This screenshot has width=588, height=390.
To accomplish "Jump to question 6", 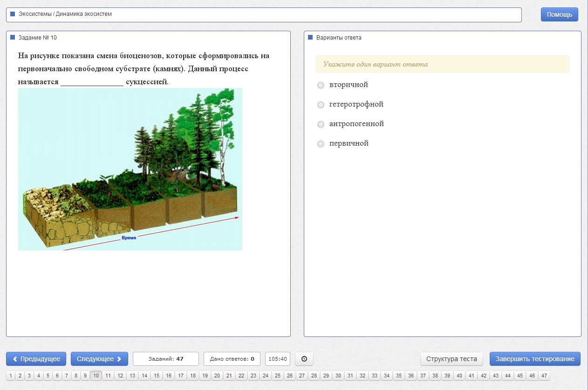I will 57,376.
